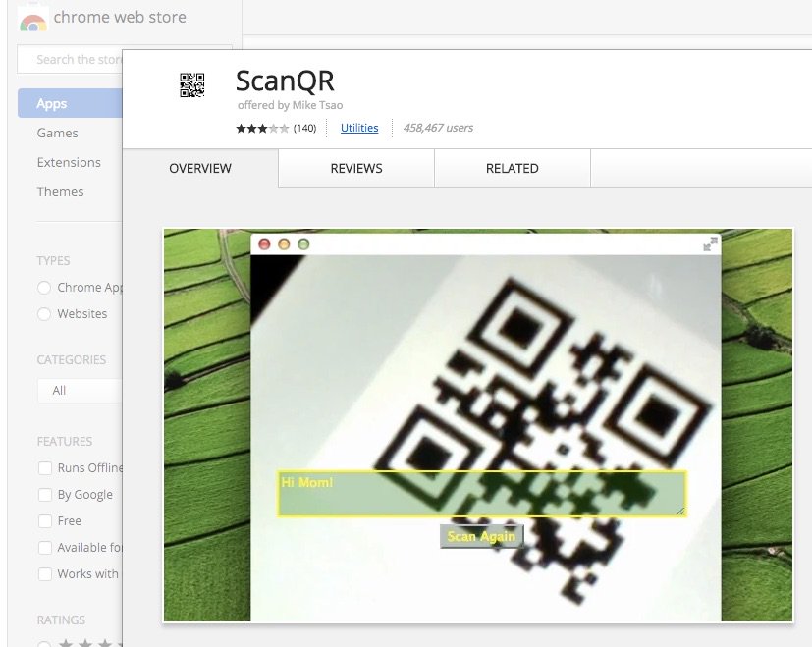Image resolution: width=812 pixels, height=647 pixels.
Task: Select Apps in the sidebar
Action: coord(70,103)
